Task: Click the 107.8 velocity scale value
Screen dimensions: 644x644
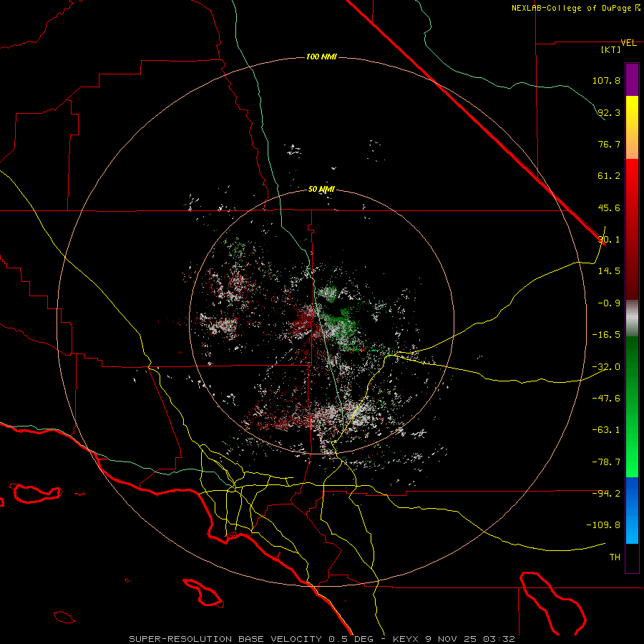Action: click(606, 80)
